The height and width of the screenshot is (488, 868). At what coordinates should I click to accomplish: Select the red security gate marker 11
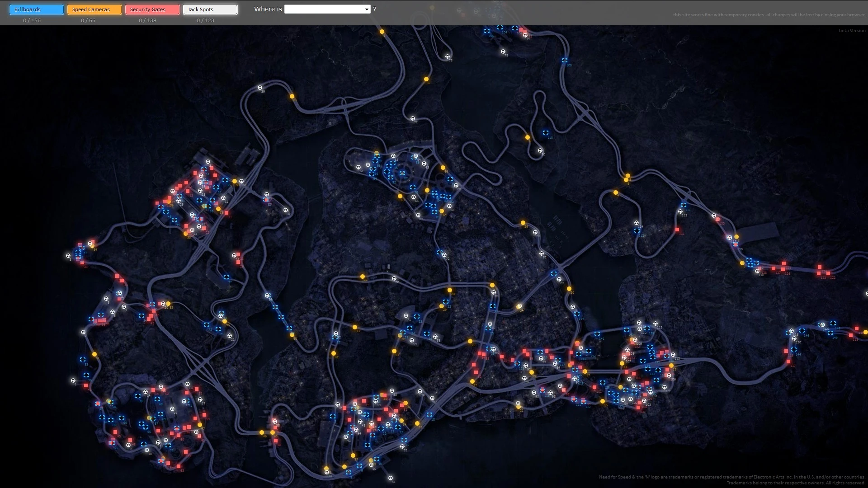[x=226, y=212]
